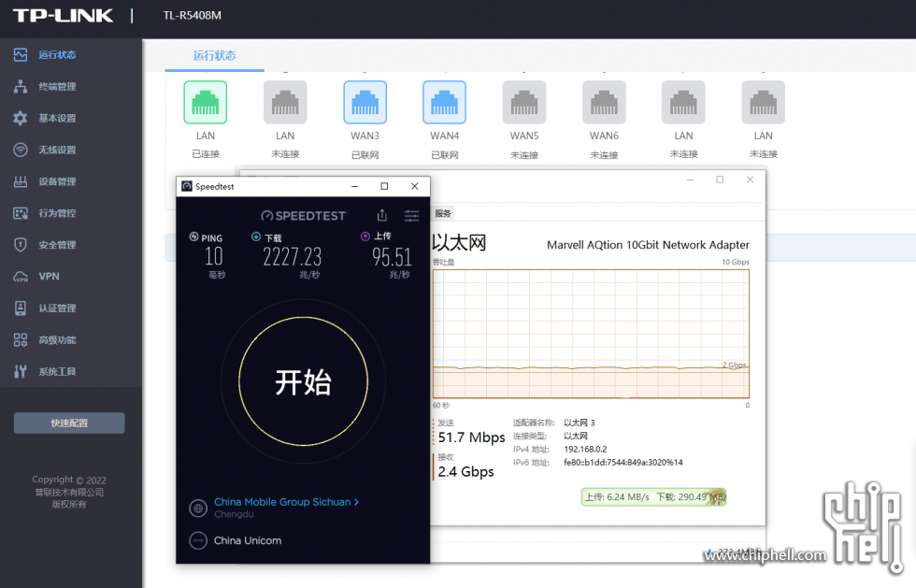The width and height of the screenshot is (916, 588).
Task: Click the upload arrow icon in Speedtest
Action: [365, 237]
